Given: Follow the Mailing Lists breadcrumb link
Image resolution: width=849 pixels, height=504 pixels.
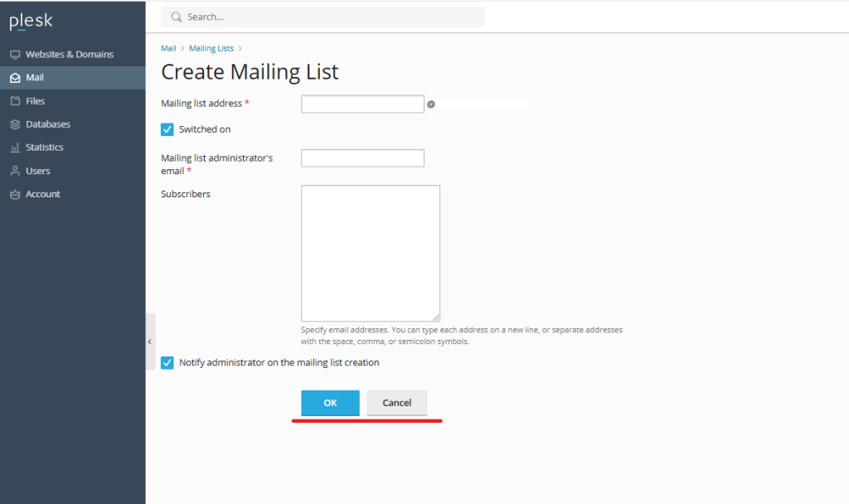Looking at the screenshot, I should point(211,49).
